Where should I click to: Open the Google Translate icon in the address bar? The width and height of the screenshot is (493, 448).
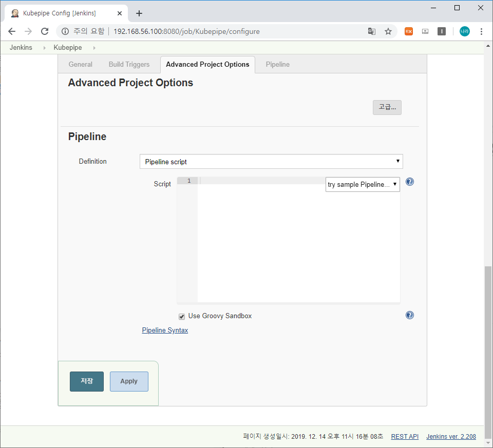(372, 31)
